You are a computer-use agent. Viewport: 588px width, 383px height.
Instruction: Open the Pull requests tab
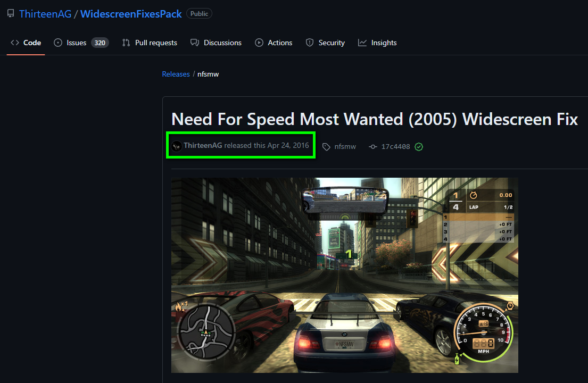(150, 43)
